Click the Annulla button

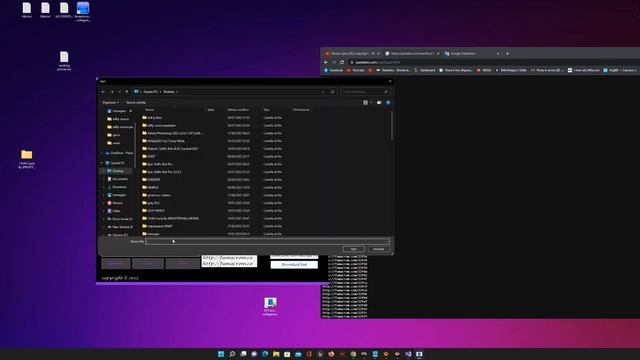pos(378,249)
